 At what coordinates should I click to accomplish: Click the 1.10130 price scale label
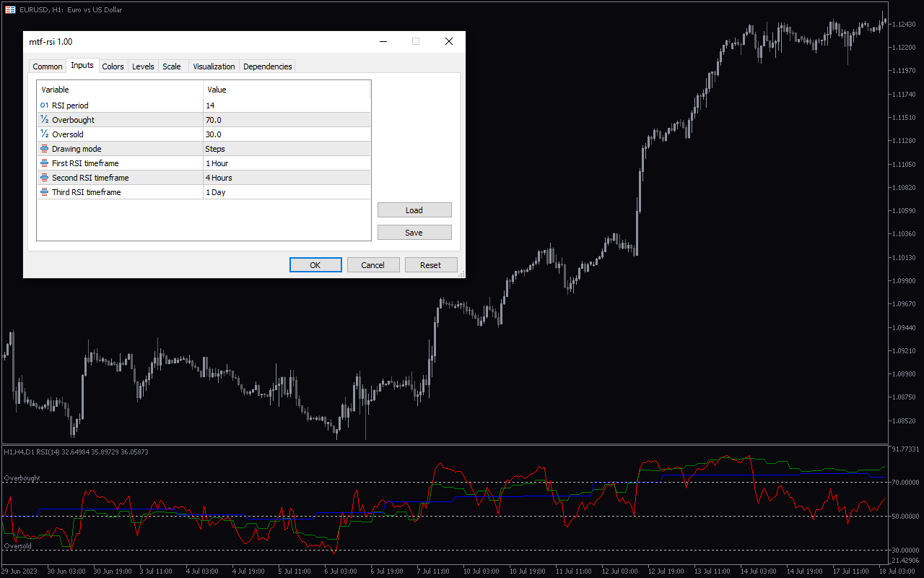[x=904, y=257]
